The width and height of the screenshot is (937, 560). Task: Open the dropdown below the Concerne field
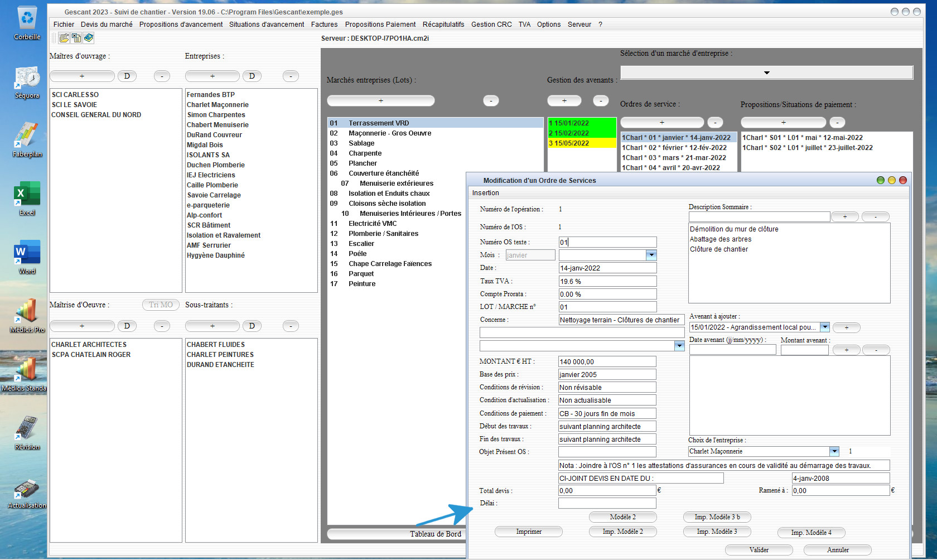pyautogui.click(x=679, y=346)
